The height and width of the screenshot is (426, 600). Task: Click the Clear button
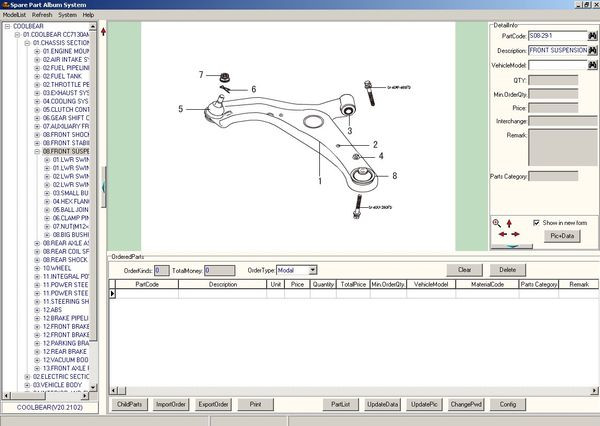pyautogui.click(x=464, y=270)
